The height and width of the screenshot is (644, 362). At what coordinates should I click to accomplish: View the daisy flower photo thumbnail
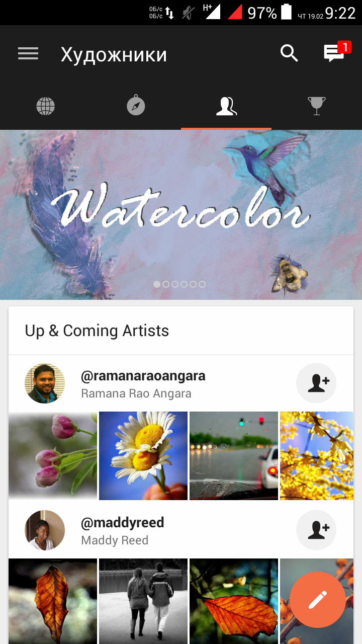tap(143, 456)
